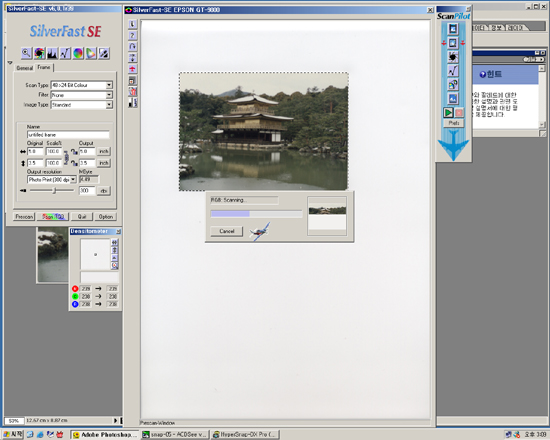This screenshot has width=550, height=440.
Task: Adjust the output resolution slider handle
Action: point(54,191)
